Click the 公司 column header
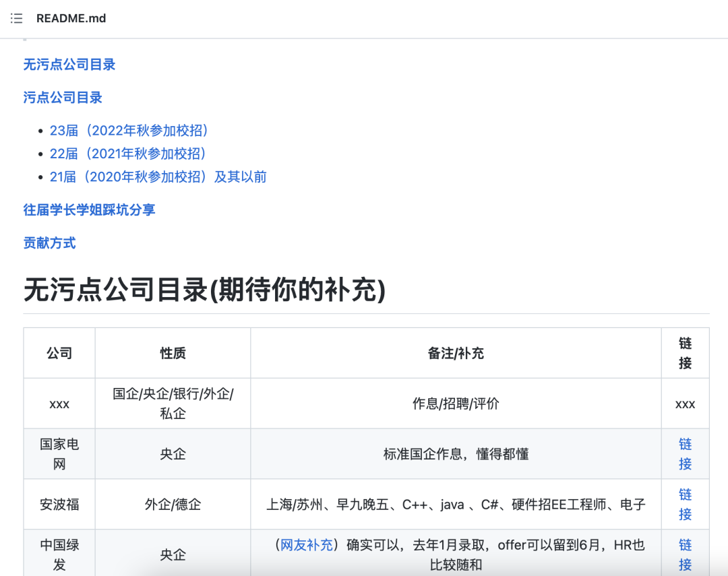Image resolution: width=728 pixels, height=576 pixels. pos(59,353)
